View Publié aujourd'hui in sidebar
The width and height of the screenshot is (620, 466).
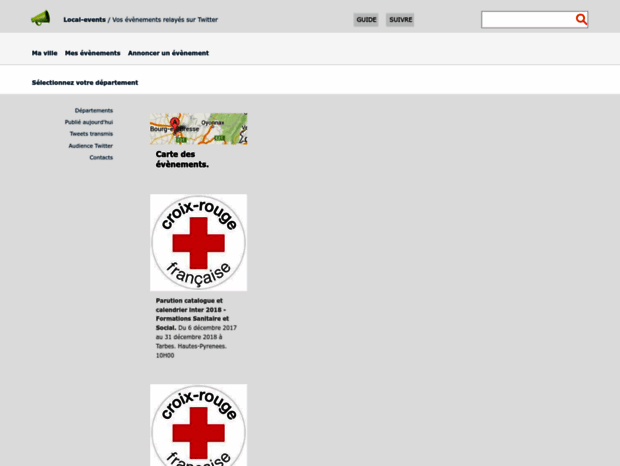click(89, 122)
